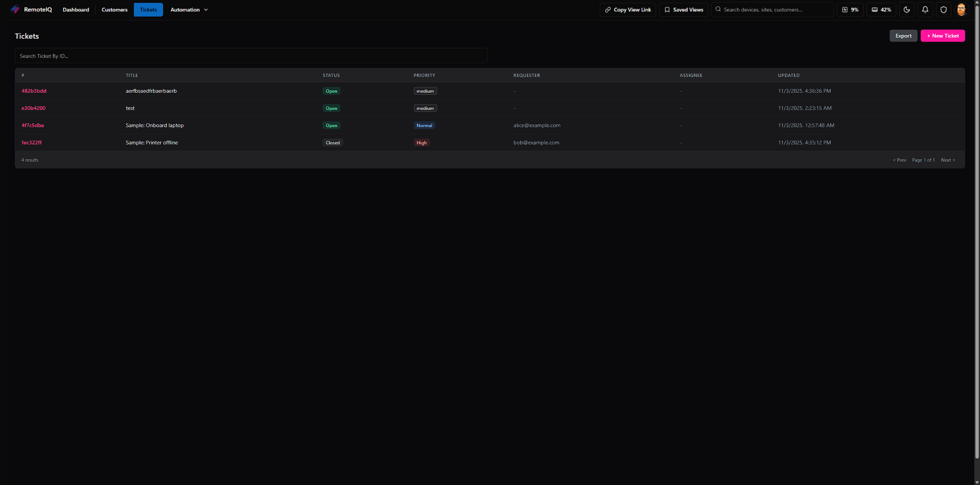Open the notifications bell
980x485 pixels.
tap(925, 10)
